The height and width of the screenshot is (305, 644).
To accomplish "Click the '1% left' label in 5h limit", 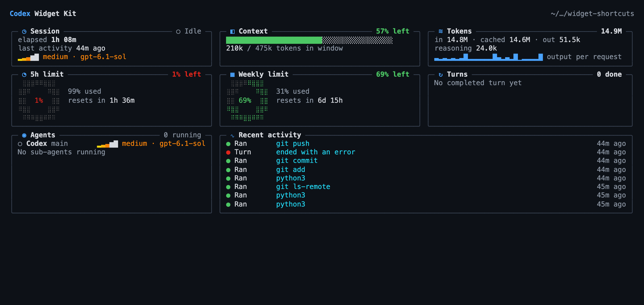I will pos(187,74).
